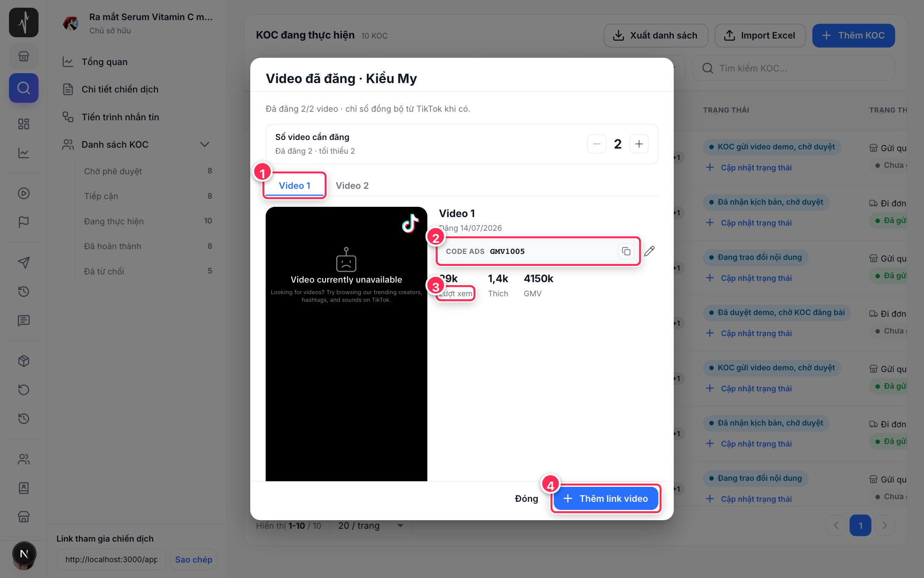Click Import Excel button
Viewport: 924px width, 578px height.
point(760,36)
